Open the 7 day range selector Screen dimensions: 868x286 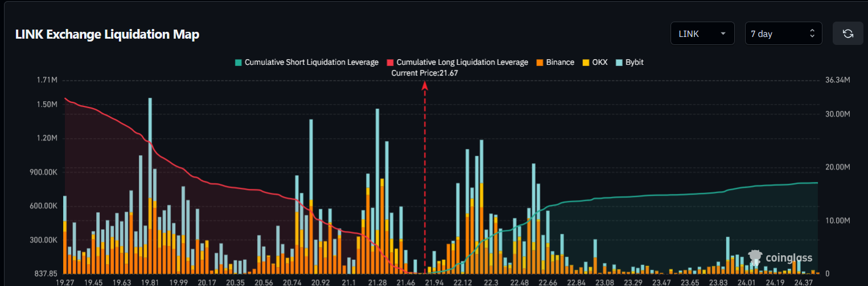point(784,34)
